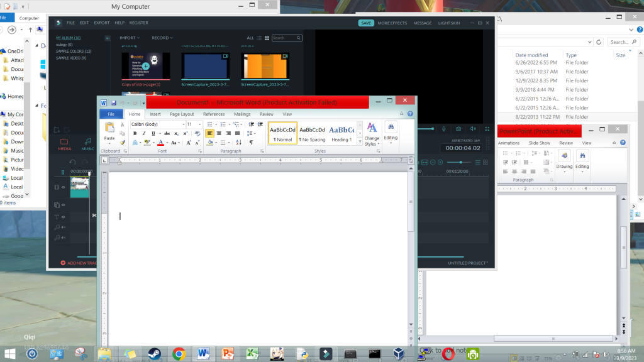Open the EXPORT menu in the video editor
The height and width of the screenshot is (362, 644).
(x=101, y=23)
